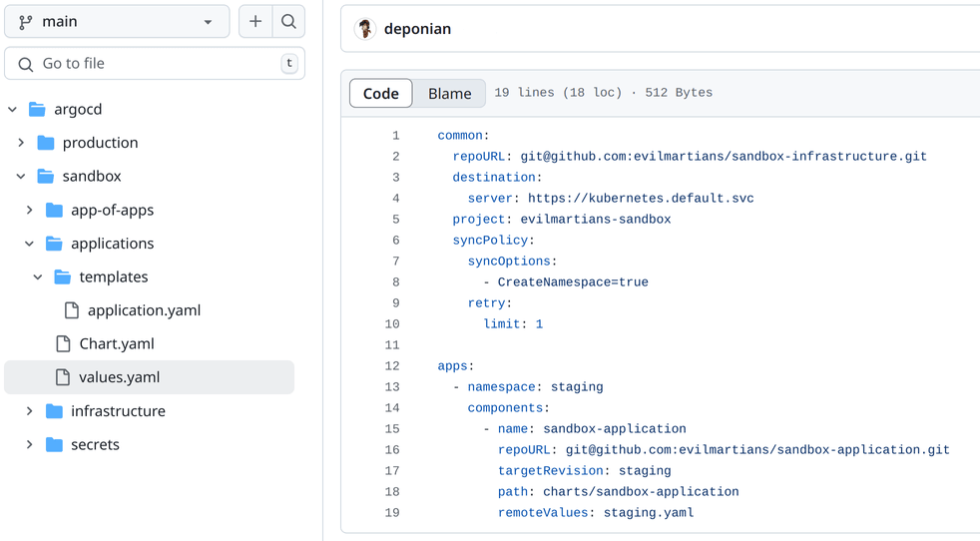The image size is (980, 541).
Task: Open the infrastructure folder
Action: click(118, 411)
